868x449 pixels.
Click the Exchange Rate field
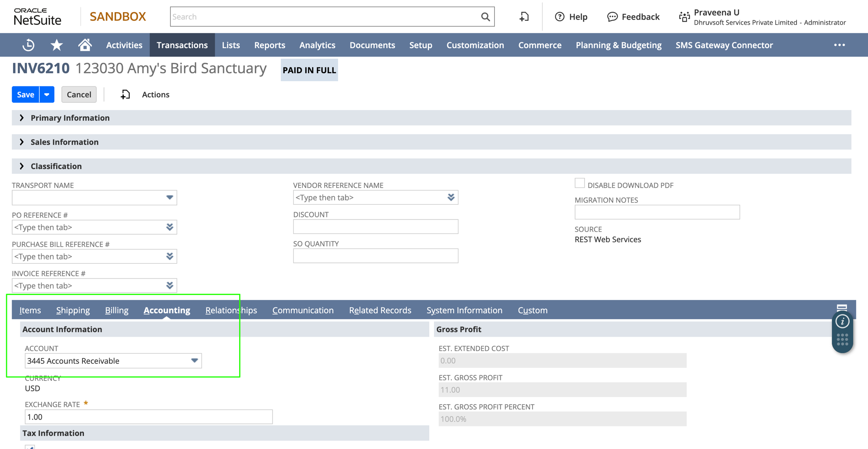148,417
